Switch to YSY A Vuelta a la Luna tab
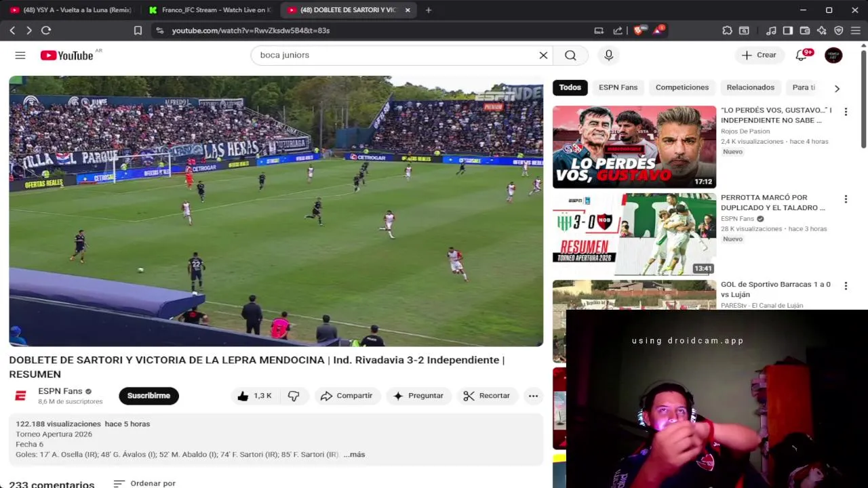Image resolution: width=868 pixels, height=488 pixels. coord(71,10)
